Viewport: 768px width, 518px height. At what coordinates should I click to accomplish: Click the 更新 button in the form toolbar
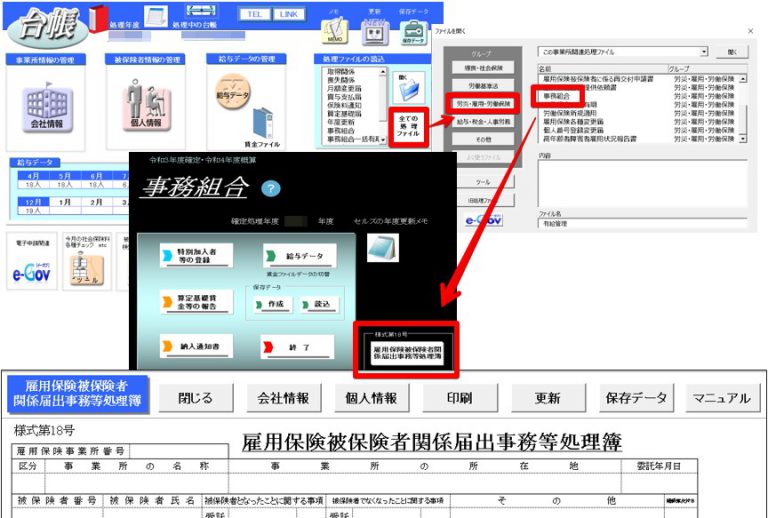point(547,398)
